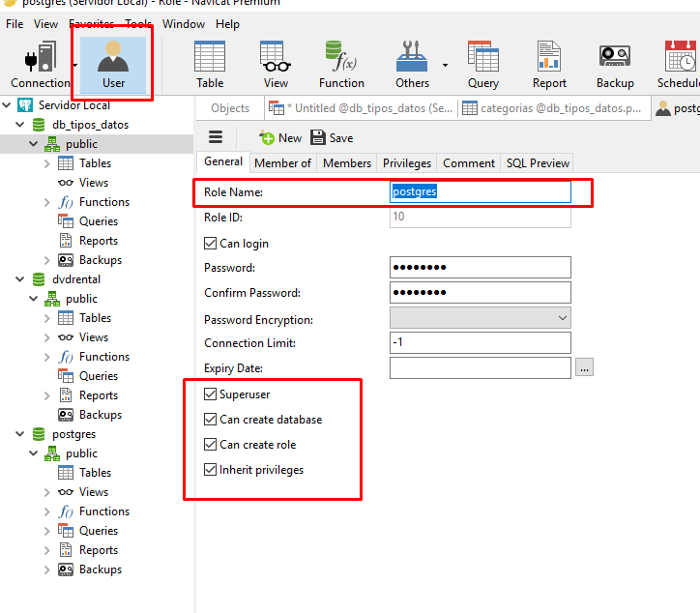This screenshot has height=613, width=700.
Task: Open the View menu
Action: (45, 24)
